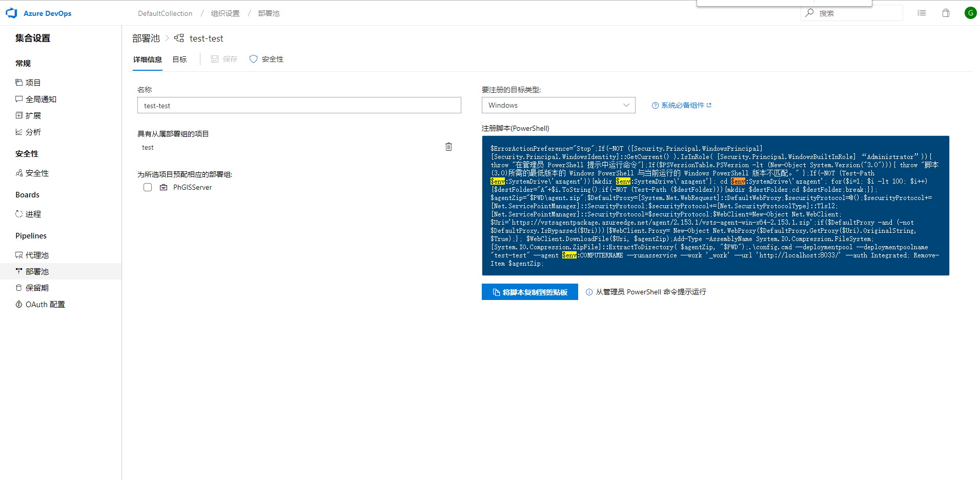
Task: Open the 代理池 settings page
Action: pyautogui.click(x=37, y=255)
